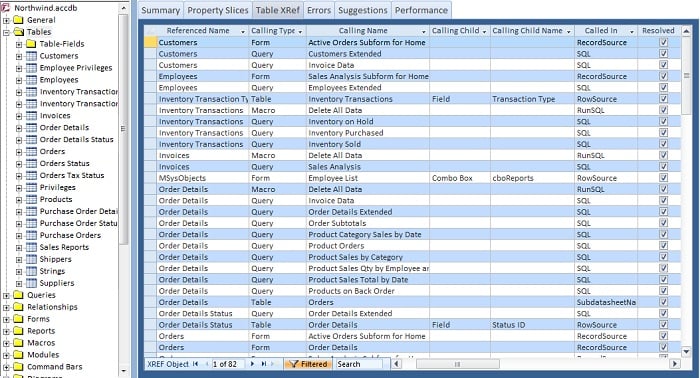Switch to the Errors tab
This screenshot has width=700, height=378.
click(319, 10)
